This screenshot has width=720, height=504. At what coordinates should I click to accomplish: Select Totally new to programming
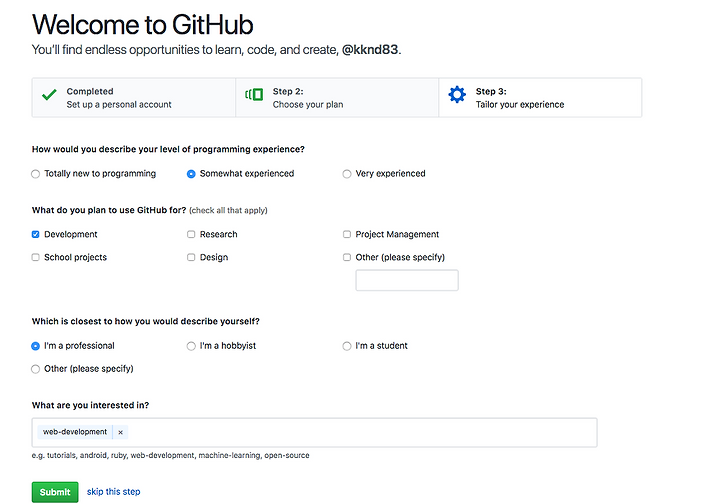tap(35, 174)
